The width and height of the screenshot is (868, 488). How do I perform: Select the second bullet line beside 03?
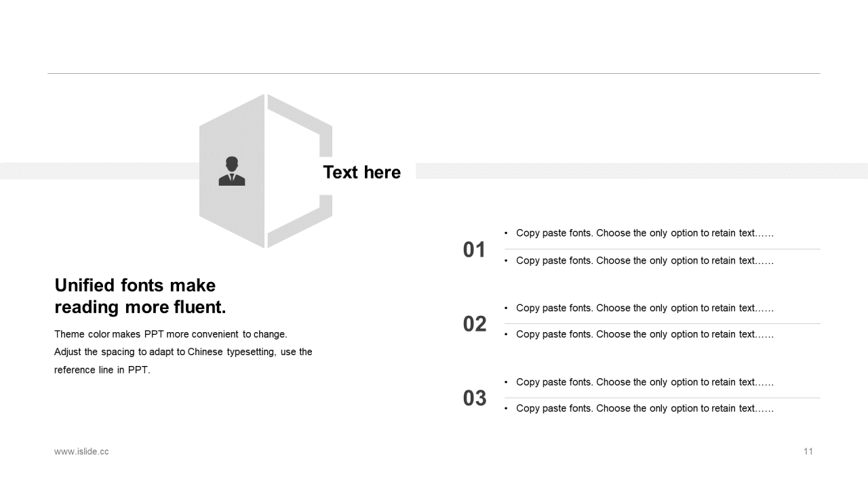(644, 409)
